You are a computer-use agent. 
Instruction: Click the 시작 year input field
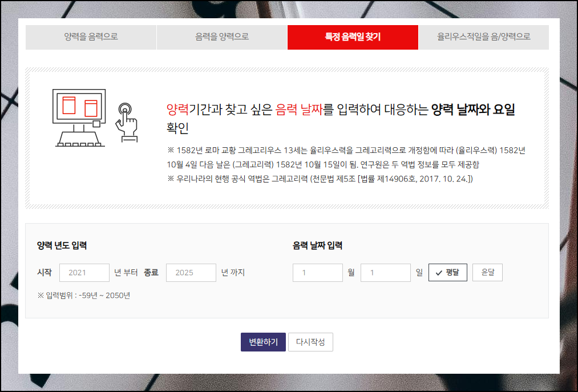click(x=84, y=273)
